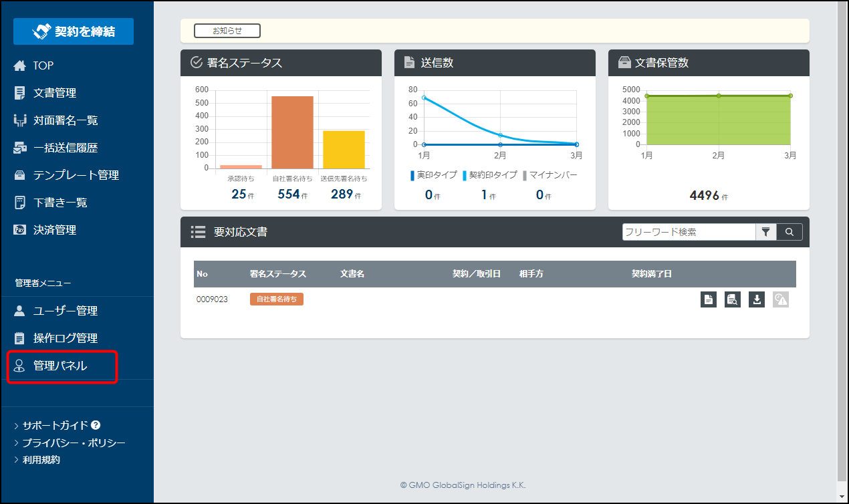Open テンプレート管理 page
The width and height of the screenshot is (849, 504).
tap(76, 175)
